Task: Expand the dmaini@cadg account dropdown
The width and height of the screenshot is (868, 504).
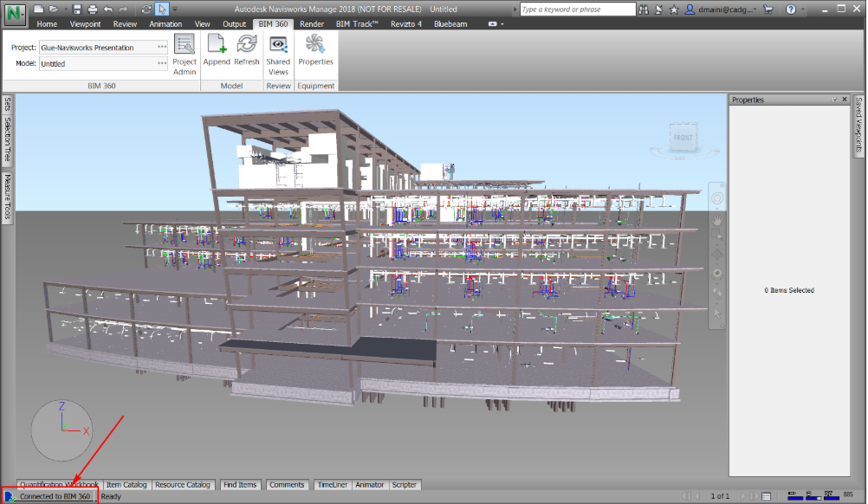Action: tap(755, 10)
